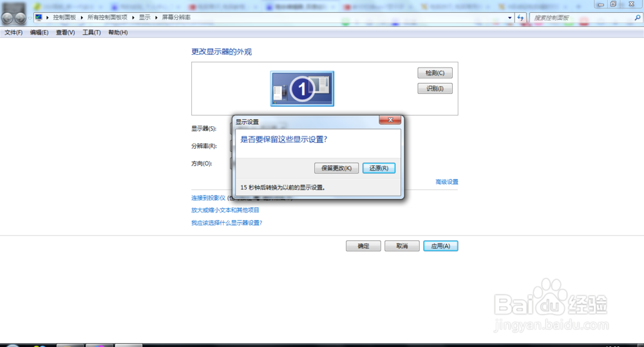Click the Cancel (取消) button
644x347 pixels.
(x=402, y=246)
